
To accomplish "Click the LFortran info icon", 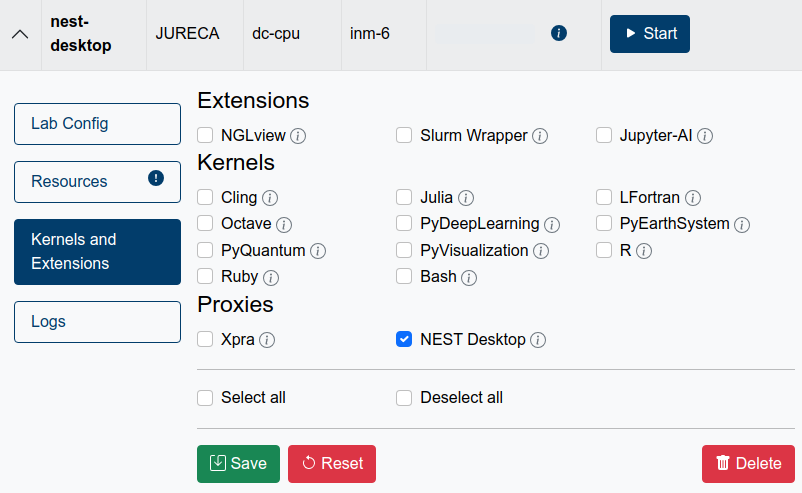I will pos(693,198).
